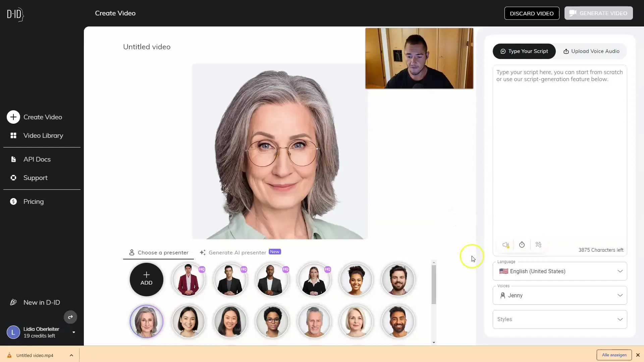Open Support page in sidebar
The image size is (644, 362).
(36, 178)
